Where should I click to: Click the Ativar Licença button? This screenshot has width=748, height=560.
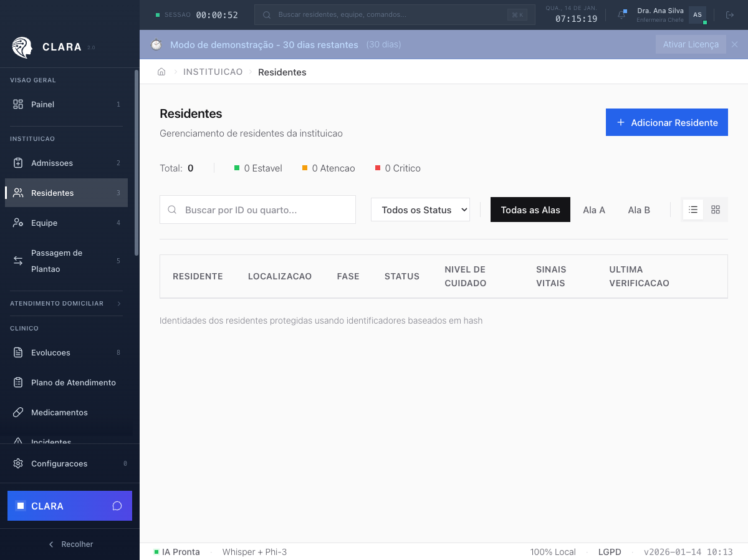click(690, 44)
